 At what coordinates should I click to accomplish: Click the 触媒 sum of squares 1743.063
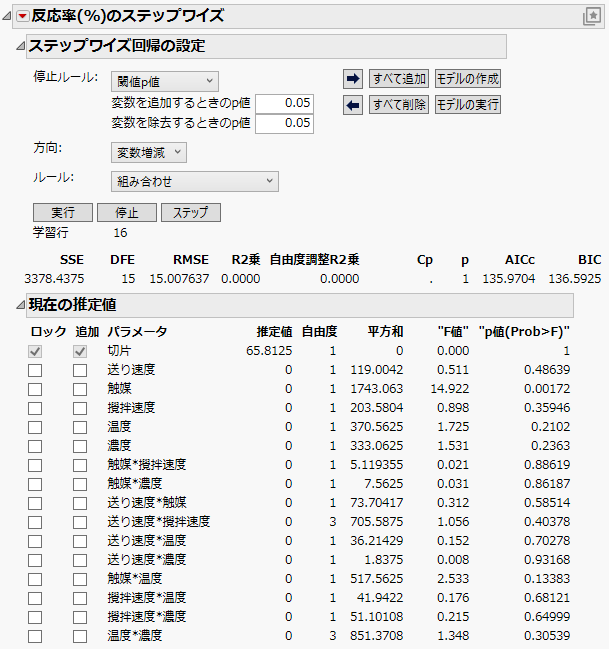point(377,389)
